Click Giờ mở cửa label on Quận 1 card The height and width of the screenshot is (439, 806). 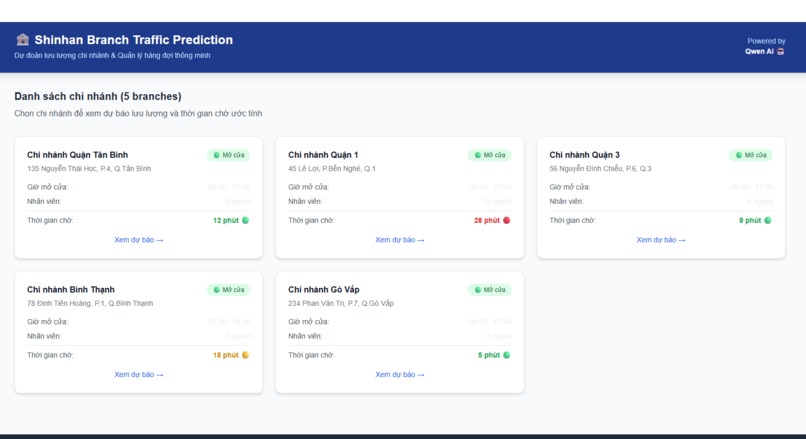click(308, 187)
